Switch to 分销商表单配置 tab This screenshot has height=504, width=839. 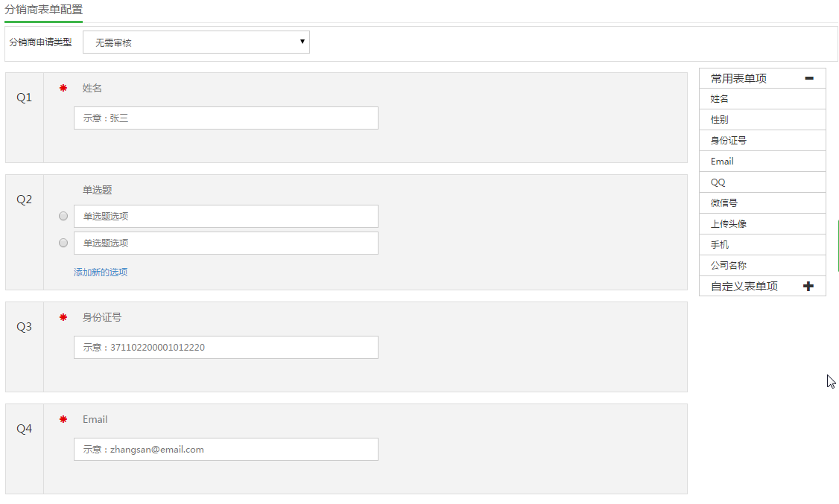pos(43,10)
